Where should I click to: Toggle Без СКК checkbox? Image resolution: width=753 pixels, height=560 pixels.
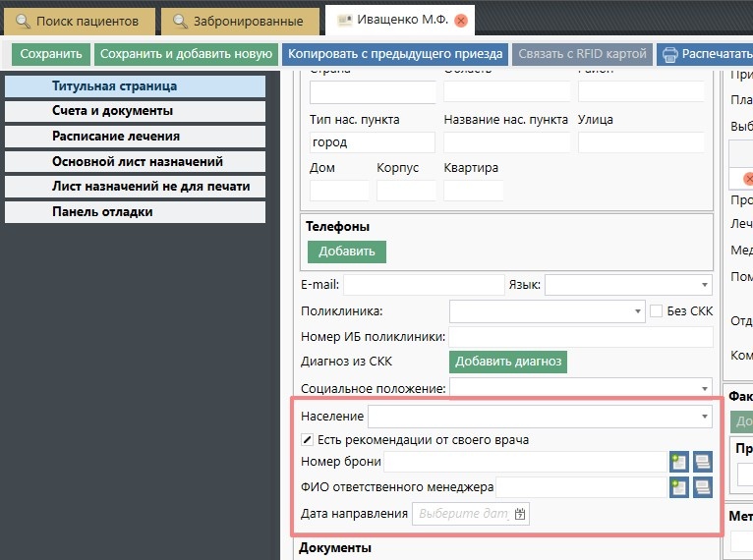point(657,311)
